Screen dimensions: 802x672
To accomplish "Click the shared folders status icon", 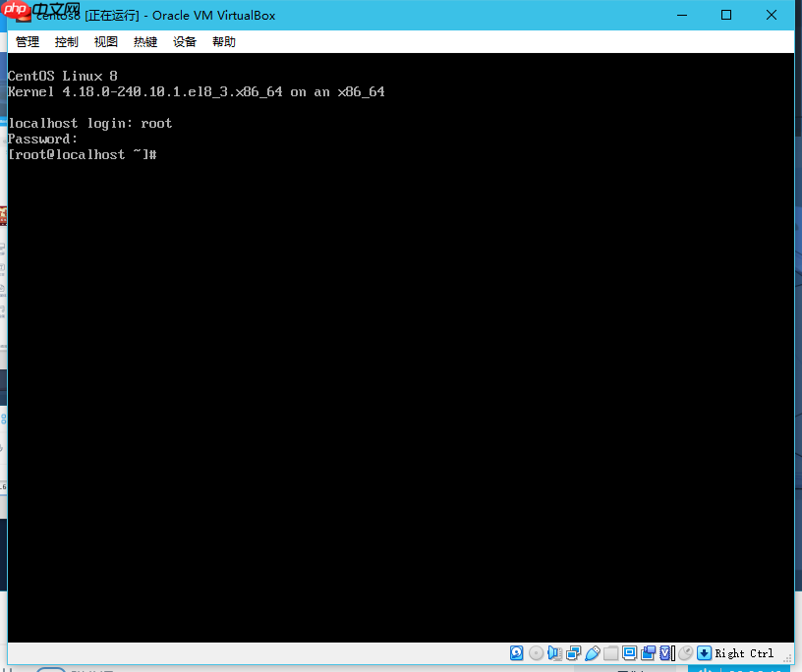I will [610, 652].
